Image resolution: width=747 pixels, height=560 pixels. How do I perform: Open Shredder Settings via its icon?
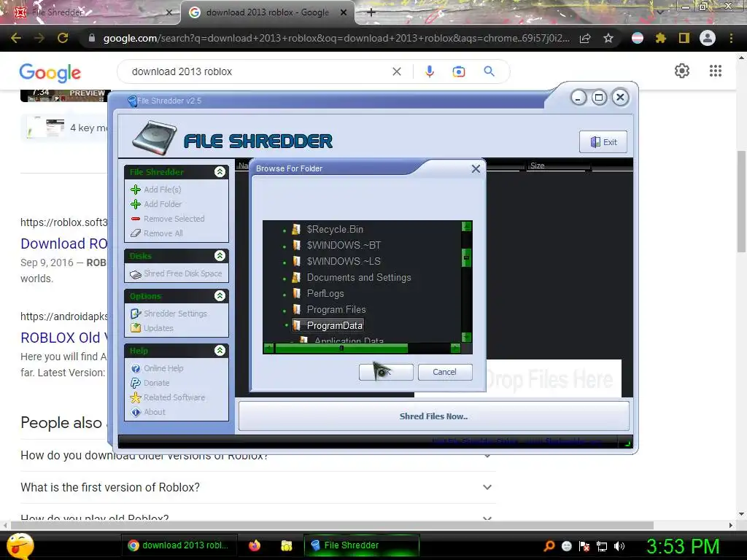[x=136, y=314]
